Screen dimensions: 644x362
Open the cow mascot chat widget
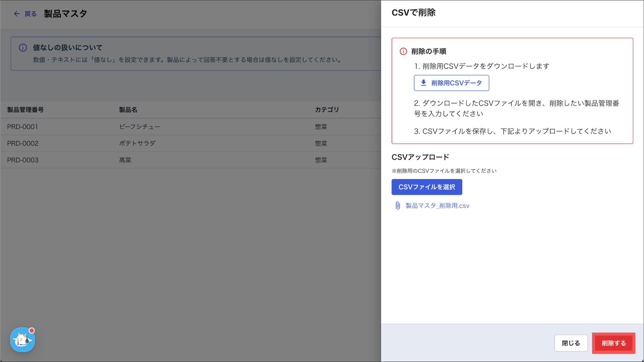click(x=22, y=340)
